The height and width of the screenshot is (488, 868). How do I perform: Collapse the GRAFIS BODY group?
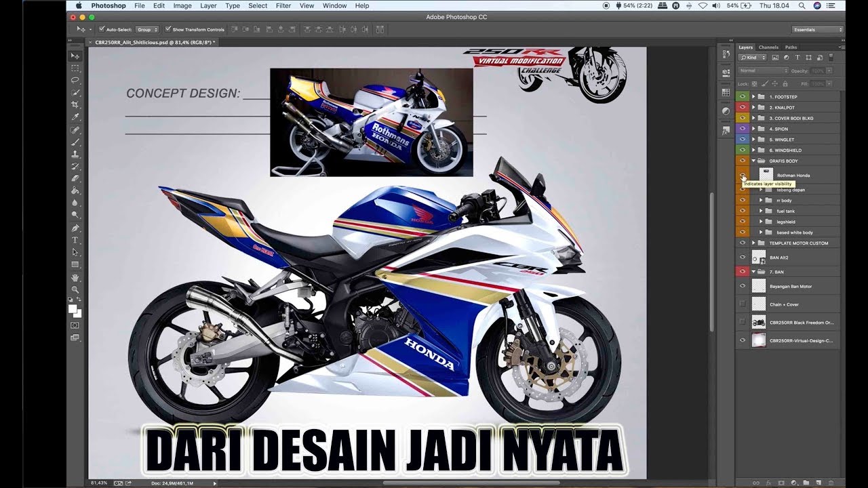point(753,161)
